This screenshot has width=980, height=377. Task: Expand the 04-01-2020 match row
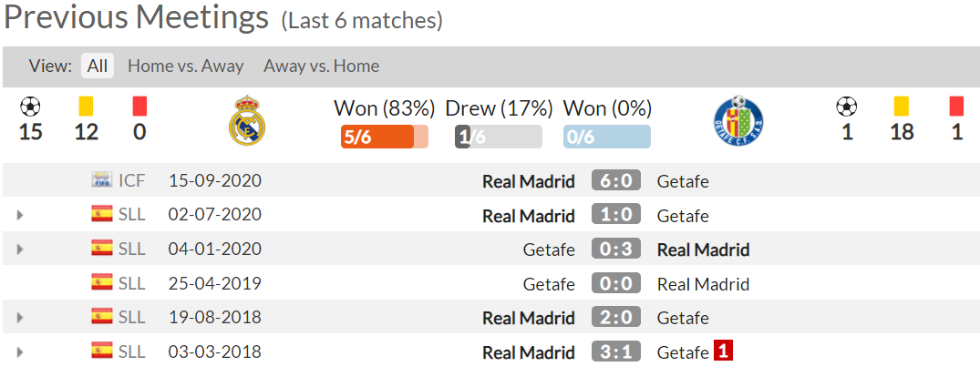pos(20,250)
